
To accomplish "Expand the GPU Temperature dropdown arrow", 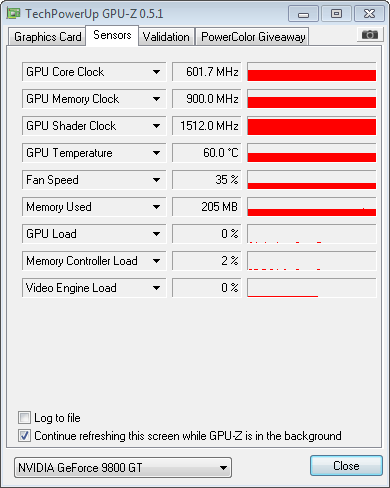I will pyautogui.click(x=156, y=153).
